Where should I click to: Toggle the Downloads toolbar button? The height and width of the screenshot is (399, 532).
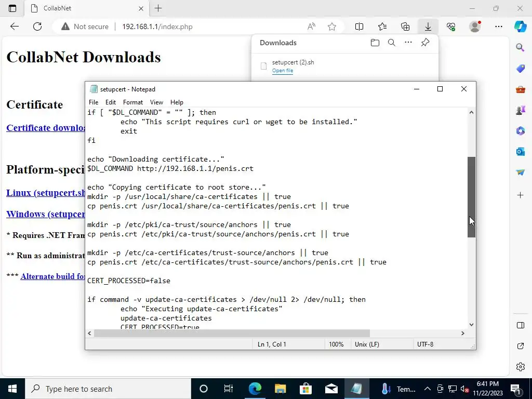click(x=428, y=26)
